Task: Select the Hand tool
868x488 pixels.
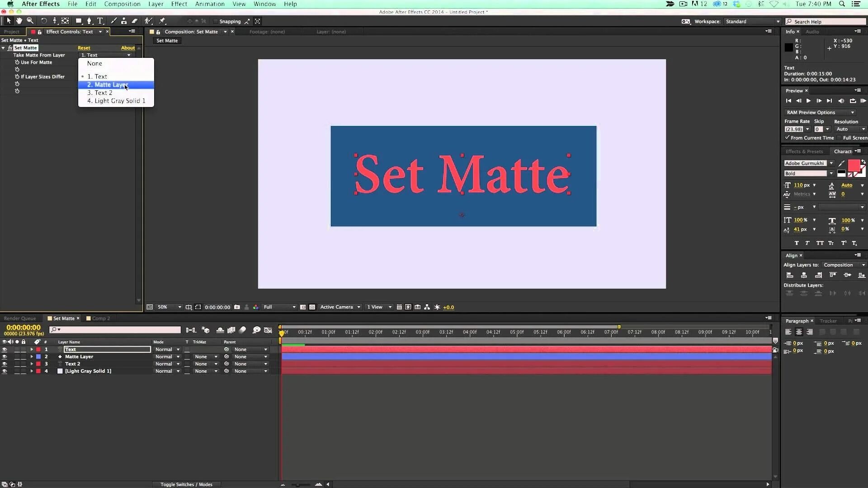Action: pos(19,21)
